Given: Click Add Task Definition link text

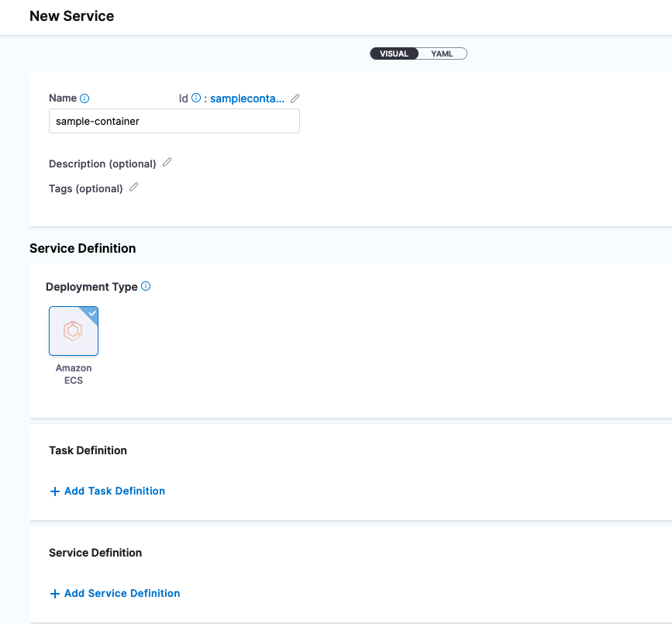Looking at the screenshot, I should 115,491.
